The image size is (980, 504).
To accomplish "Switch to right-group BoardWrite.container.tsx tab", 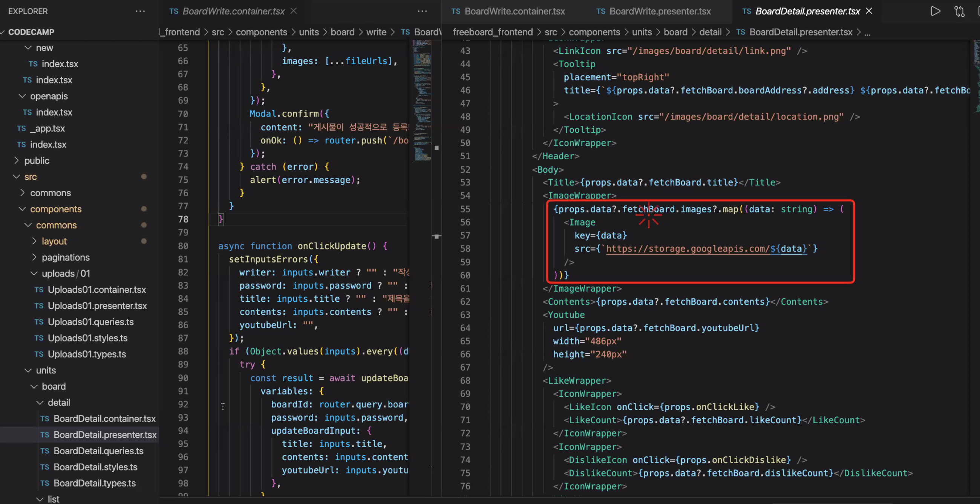I will click(514, 11).
